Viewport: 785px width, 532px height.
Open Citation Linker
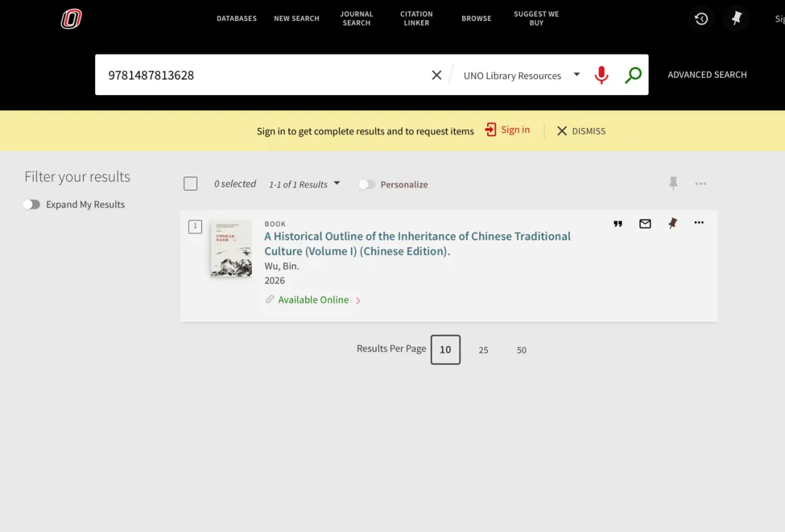[x=416, y=18]
